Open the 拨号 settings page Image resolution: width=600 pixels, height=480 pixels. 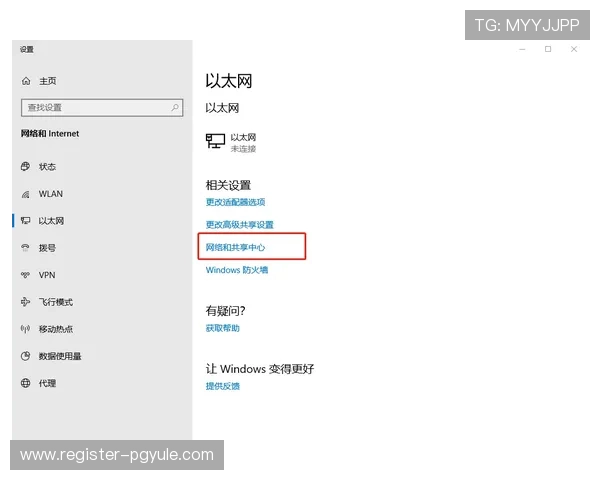point(47,248)
